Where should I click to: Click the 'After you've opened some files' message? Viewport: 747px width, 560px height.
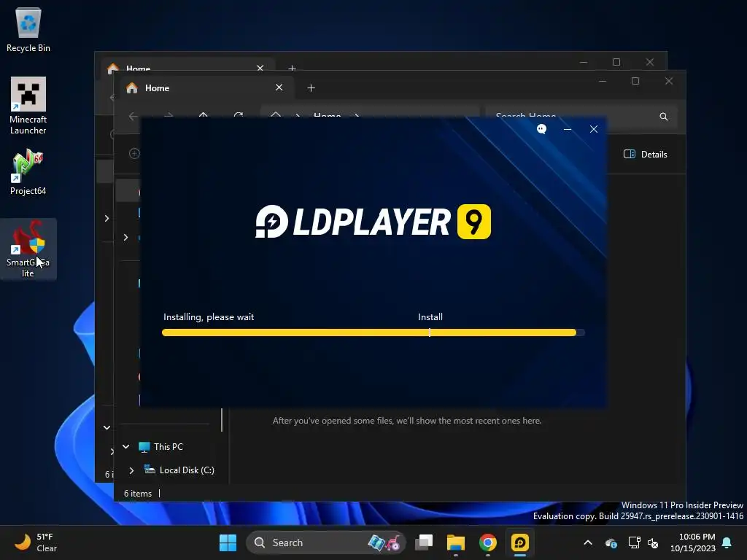407,421
